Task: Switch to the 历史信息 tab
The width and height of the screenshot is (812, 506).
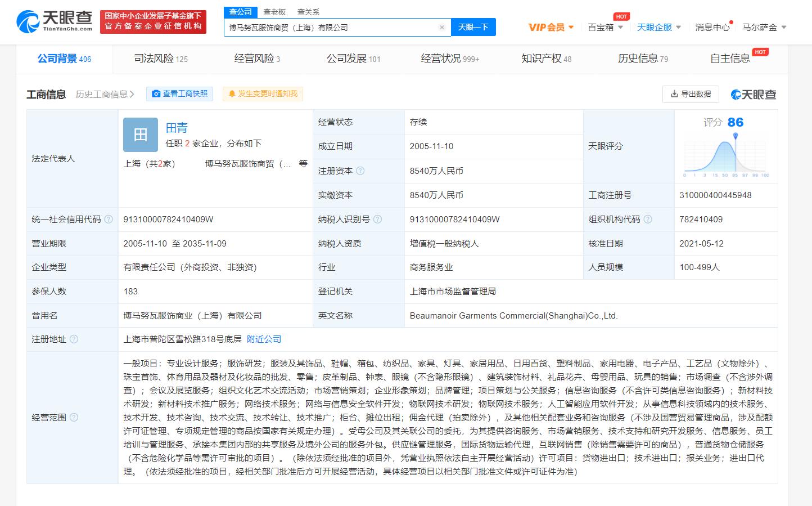Action: (x=643, y=59)
